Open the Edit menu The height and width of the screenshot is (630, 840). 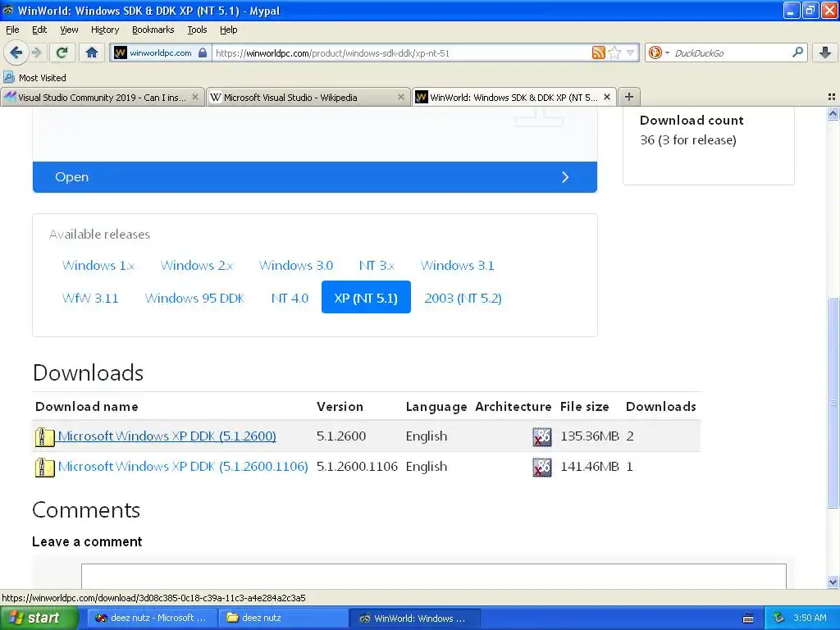(39, 30)
